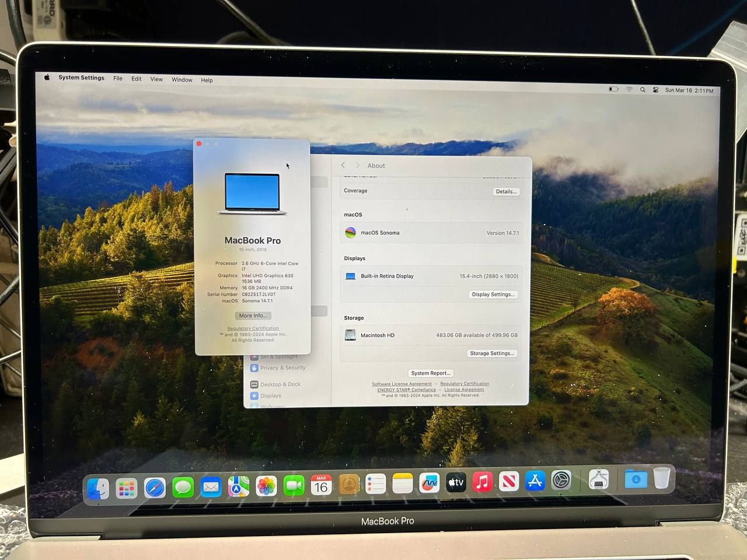Viewport: 747px width, 560px height.
Task: Click the serial number C02Z51TJLVDT
Action: coord(259,295)
